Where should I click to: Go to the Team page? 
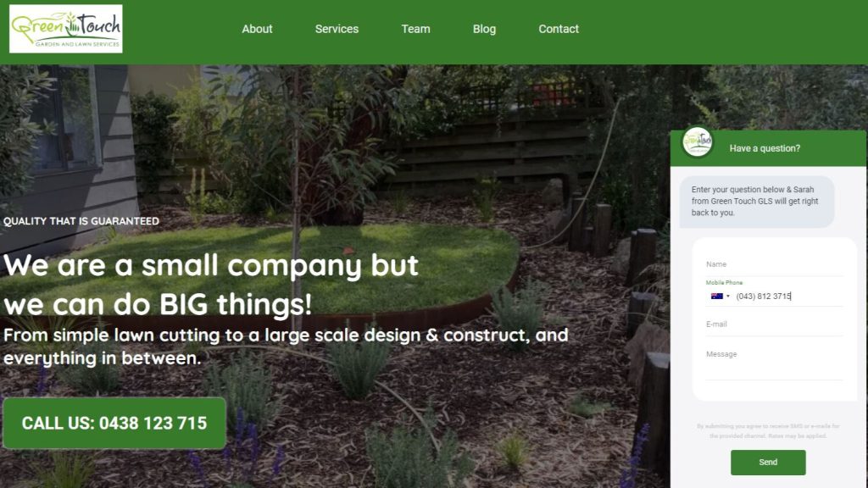click(x=415, y=29)
